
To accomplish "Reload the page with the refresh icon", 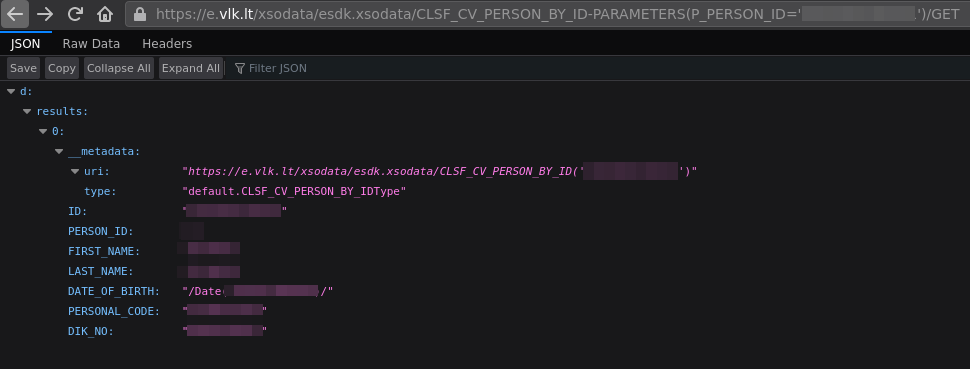I will [75, 14].
